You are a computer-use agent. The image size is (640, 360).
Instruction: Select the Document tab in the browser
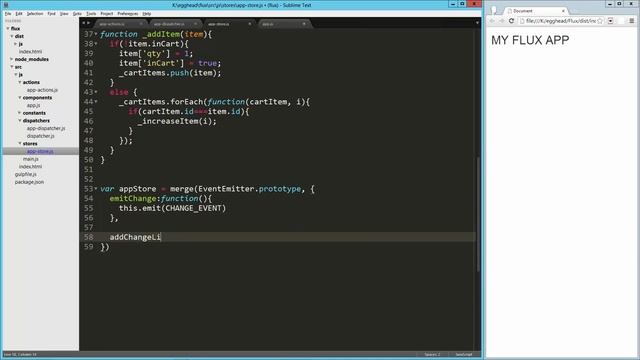(535, 11)
